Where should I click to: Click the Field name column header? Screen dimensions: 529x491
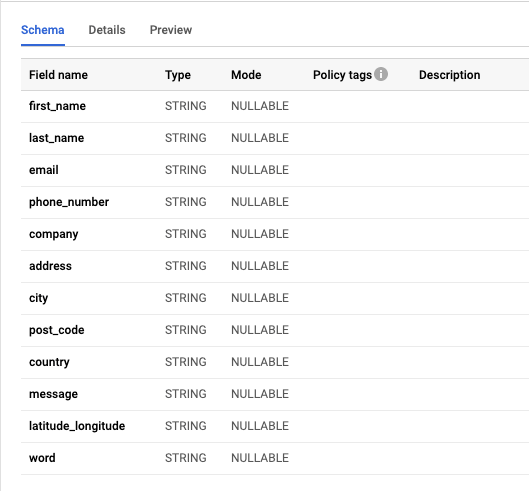pos(58,75)
